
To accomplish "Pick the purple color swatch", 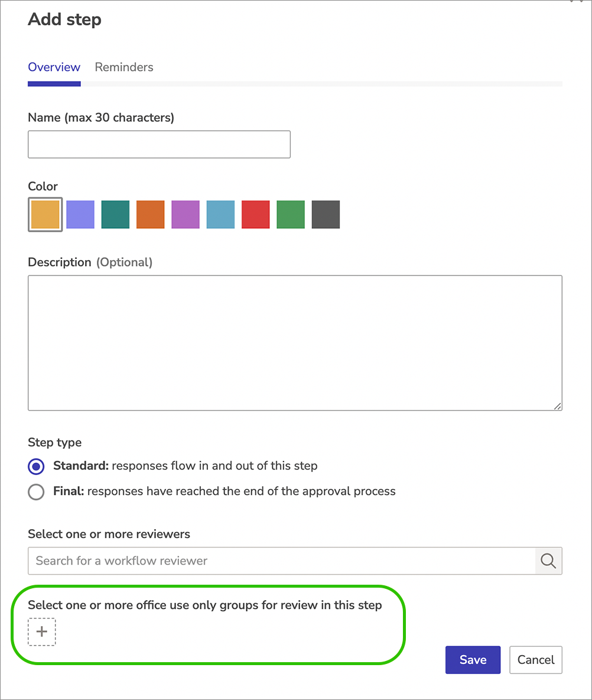I will click(186, 214).
